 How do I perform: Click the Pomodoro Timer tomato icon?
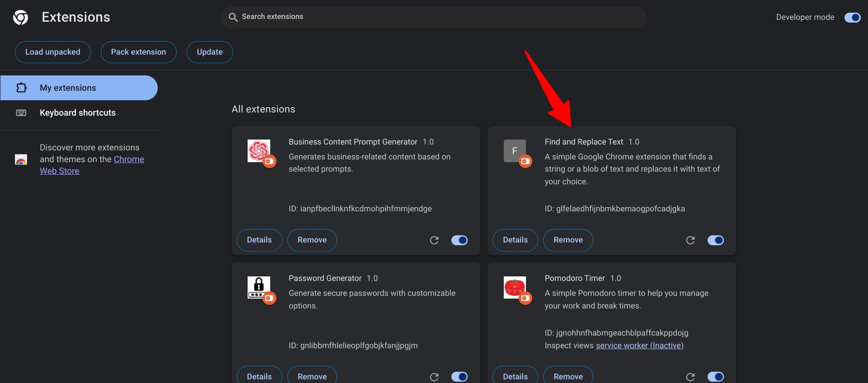point(515,287)
